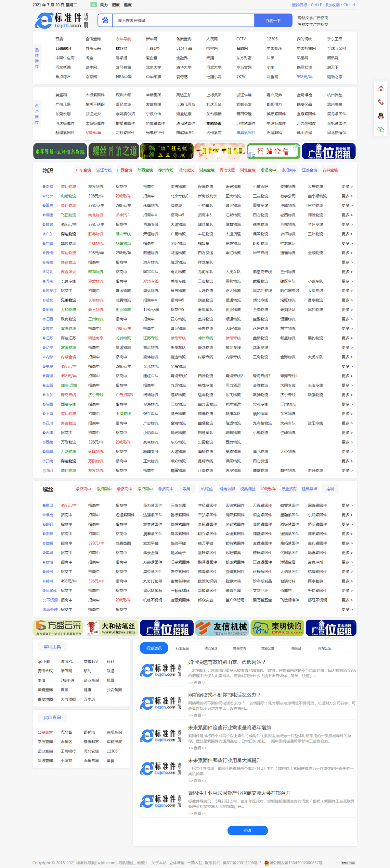Expand 更多 for the 浙江 logistics row

pos(347,471)
